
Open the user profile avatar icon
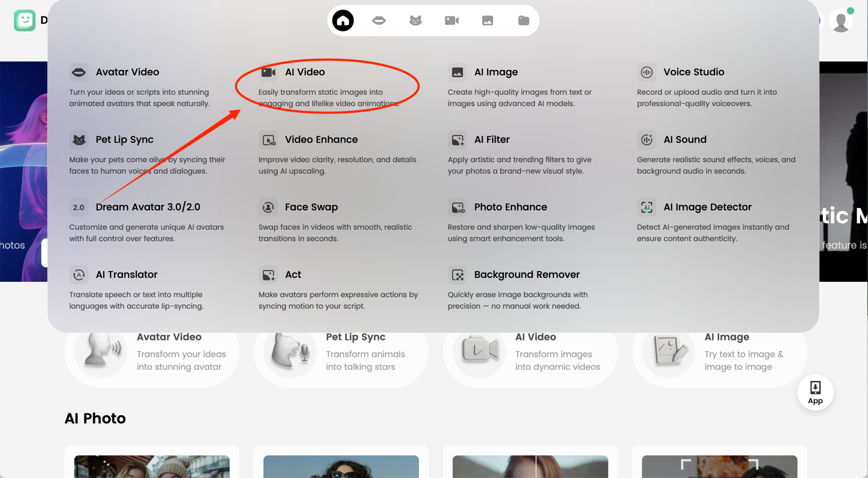[x=841, y=21]
